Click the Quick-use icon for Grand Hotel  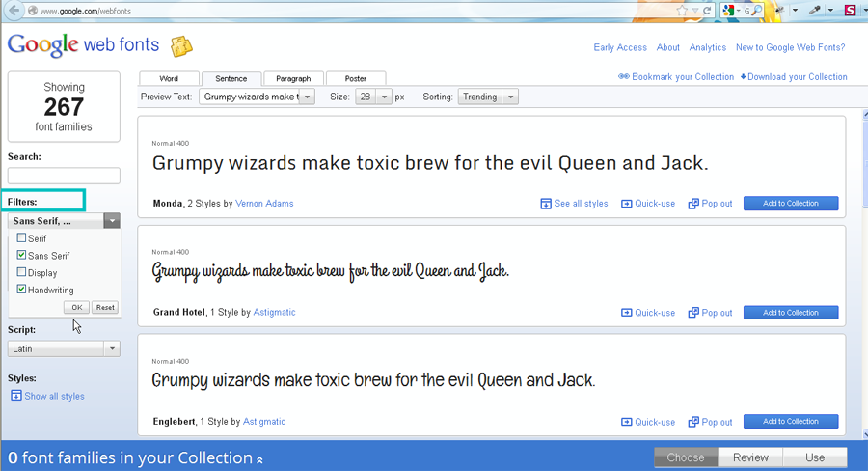pos(626,313)
